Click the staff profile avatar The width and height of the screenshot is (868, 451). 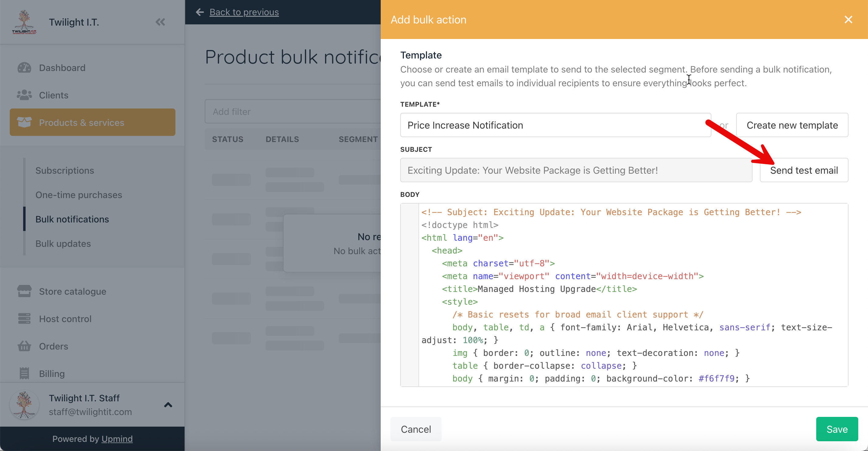tap(24, 404)
